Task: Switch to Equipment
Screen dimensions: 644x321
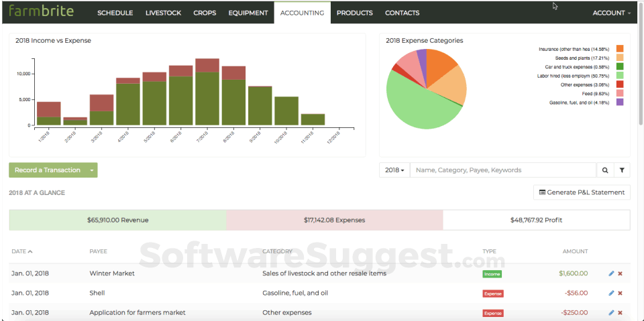Action: coord(248,13)
